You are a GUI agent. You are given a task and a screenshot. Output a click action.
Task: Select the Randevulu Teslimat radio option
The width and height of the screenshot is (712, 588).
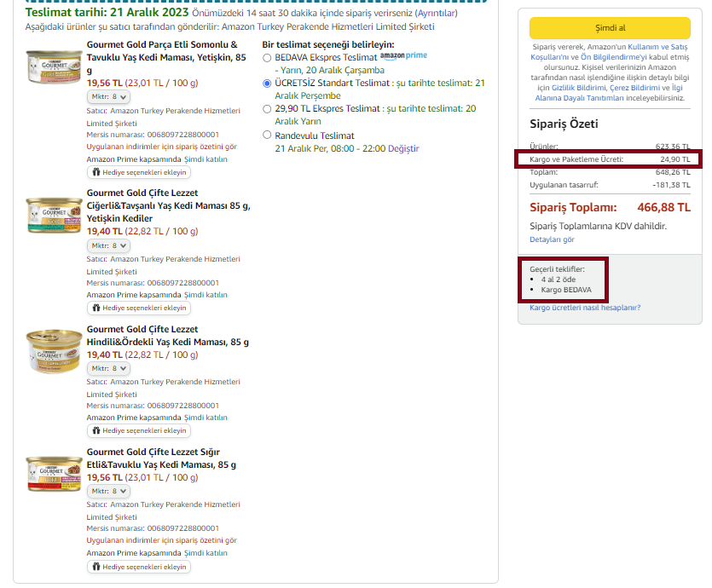tap(267, 135)
